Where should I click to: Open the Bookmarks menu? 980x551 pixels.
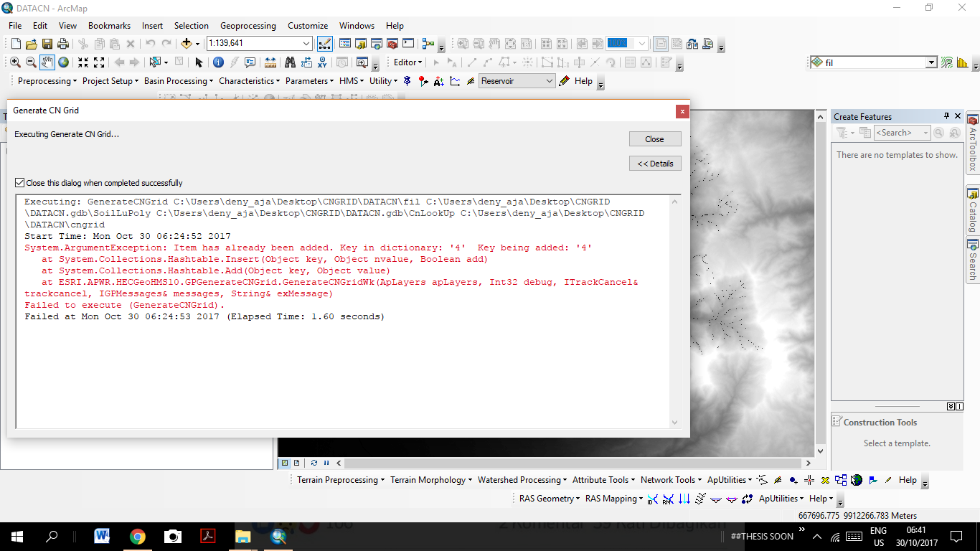pos(109,25)
